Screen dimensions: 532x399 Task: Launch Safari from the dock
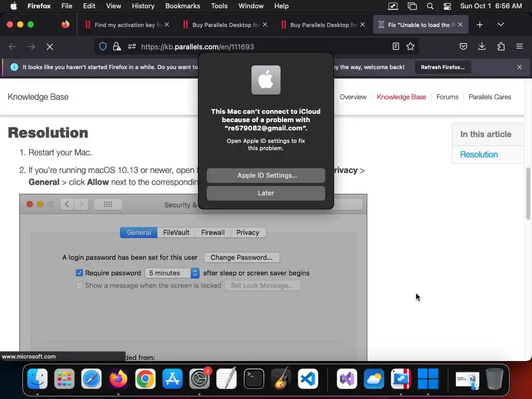[x=91, y=379]
